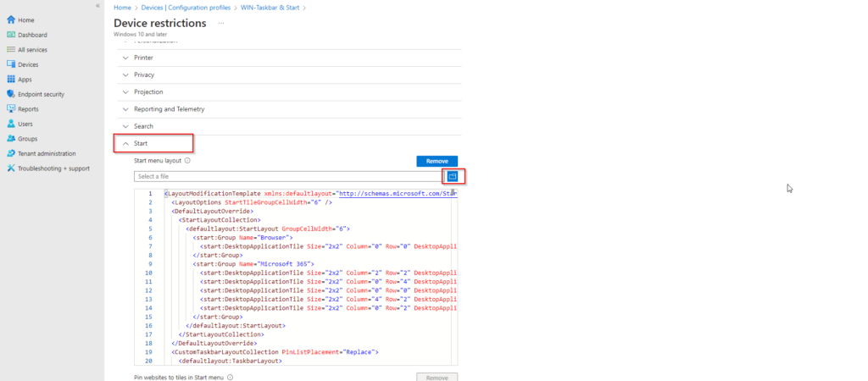Screen dimensions: 868x381
Task: Select Dashboard menu item
Action: (33, 35)
